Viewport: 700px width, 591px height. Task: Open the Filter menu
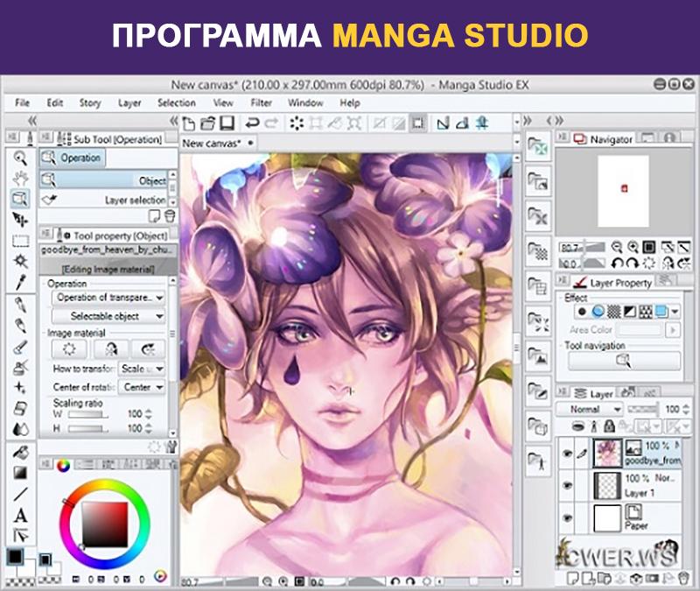[x=261, y=102]
